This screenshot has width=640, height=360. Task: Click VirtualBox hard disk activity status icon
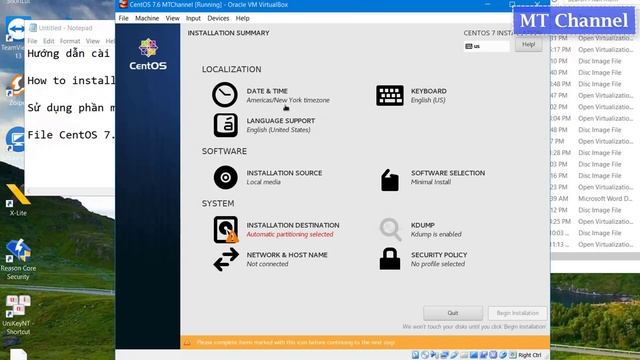pos(415,355)
